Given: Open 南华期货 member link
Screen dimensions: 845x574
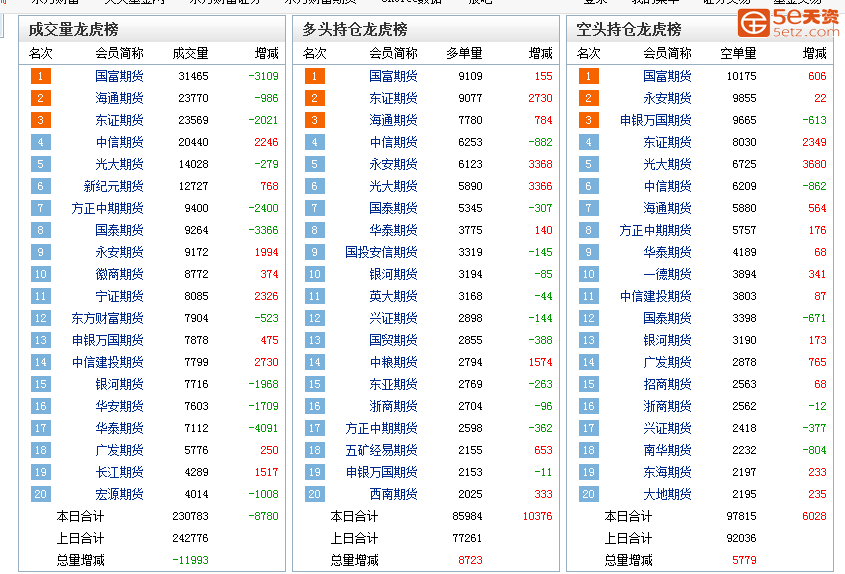Looking at the screenshot, I should click(667, 450).
